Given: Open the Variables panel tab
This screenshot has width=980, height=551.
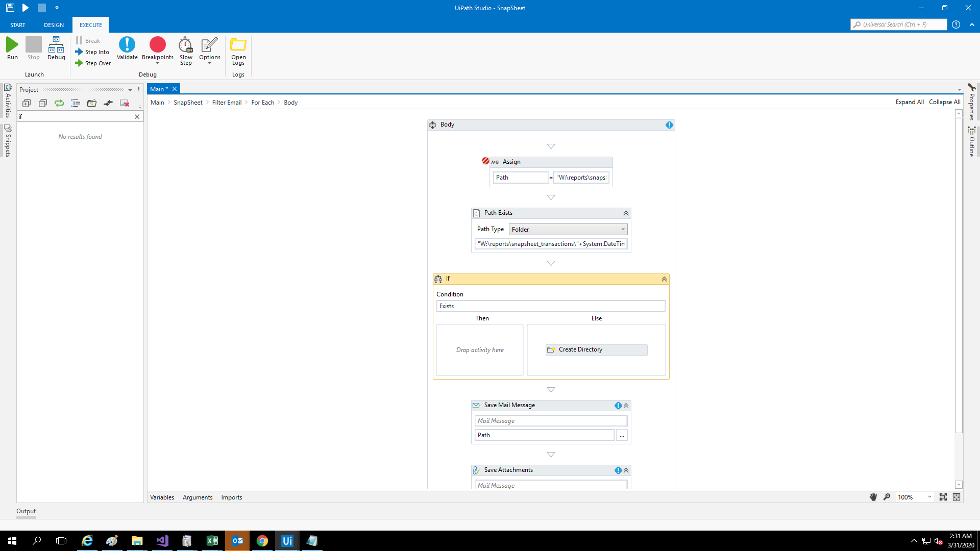Looking at the screenshot, I should point(162,497).
